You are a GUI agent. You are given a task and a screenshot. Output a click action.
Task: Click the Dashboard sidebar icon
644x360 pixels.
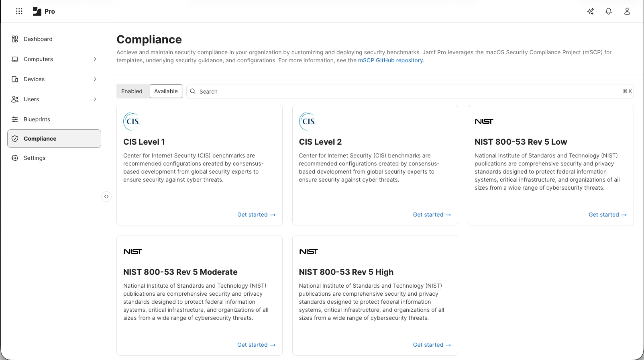[x=15, y=39]
